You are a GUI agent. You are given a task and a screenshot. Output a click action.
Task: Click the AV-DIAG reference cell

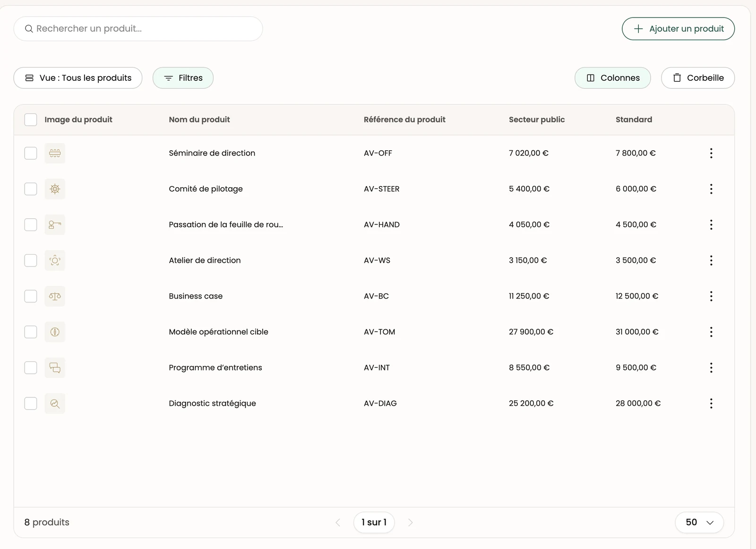(380, 403)
